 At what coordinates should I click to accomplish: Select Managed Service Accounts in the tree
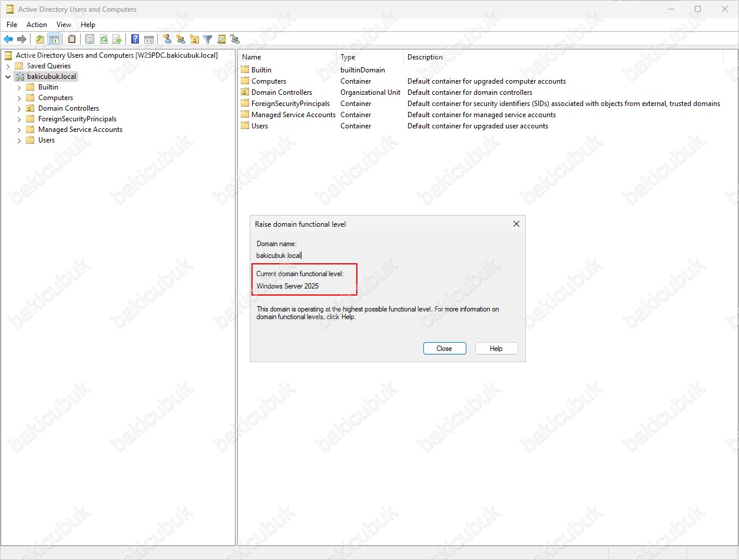[x=80, y=130]
